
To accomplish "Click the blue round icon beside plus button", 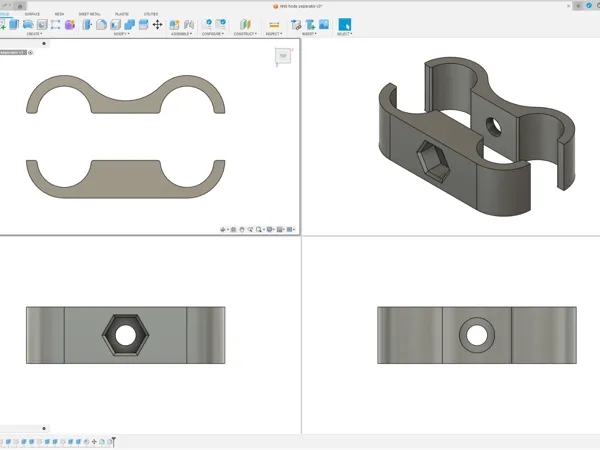I will click(x=589, y=5).
